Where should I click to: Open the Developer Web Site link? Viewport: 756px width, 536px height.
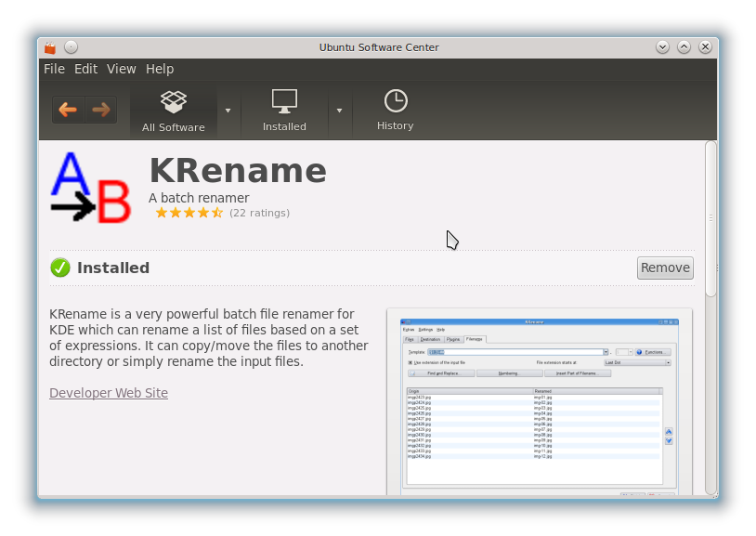click(109, 393)
